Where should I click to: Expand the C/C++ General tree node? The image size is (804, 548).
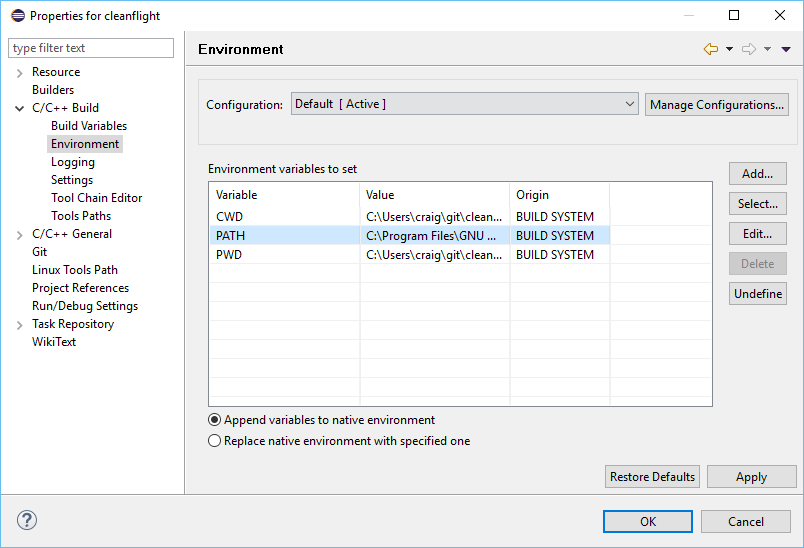coord(20,234)
